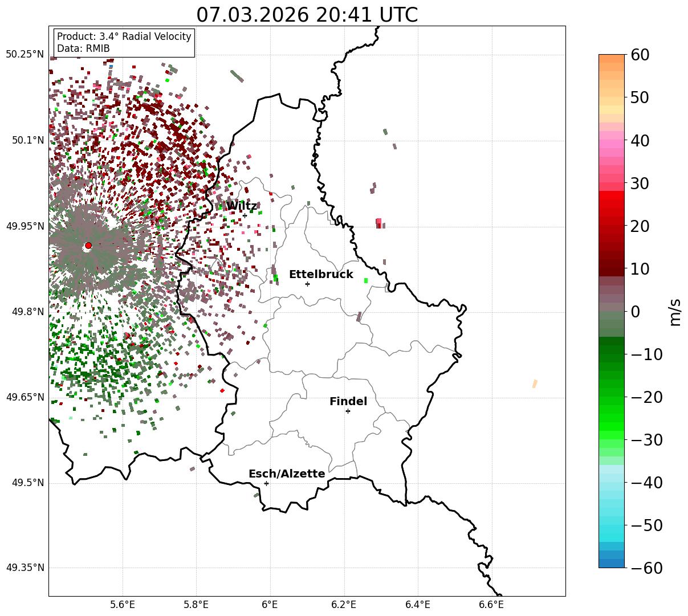This screenshot has height=616, width=688.
Task: Click the red radar site marker
Action: pos(88,246)
